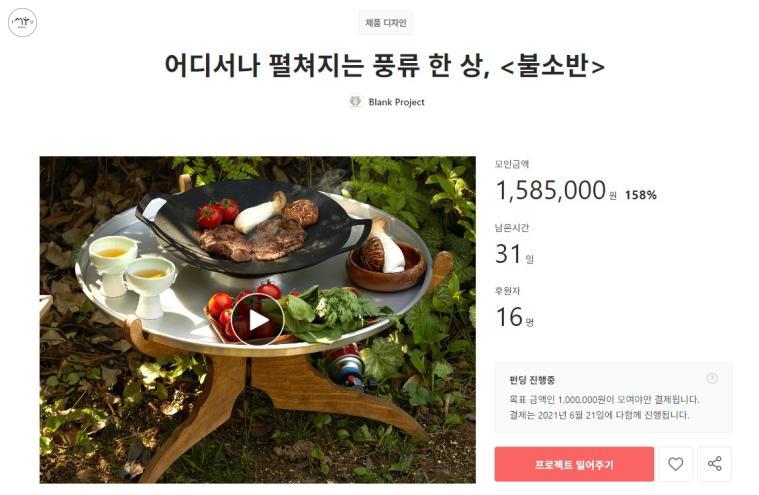Select the 제품 디자인 category tag
This screenshot has height=495, width=759.
(x=386, y=23)
